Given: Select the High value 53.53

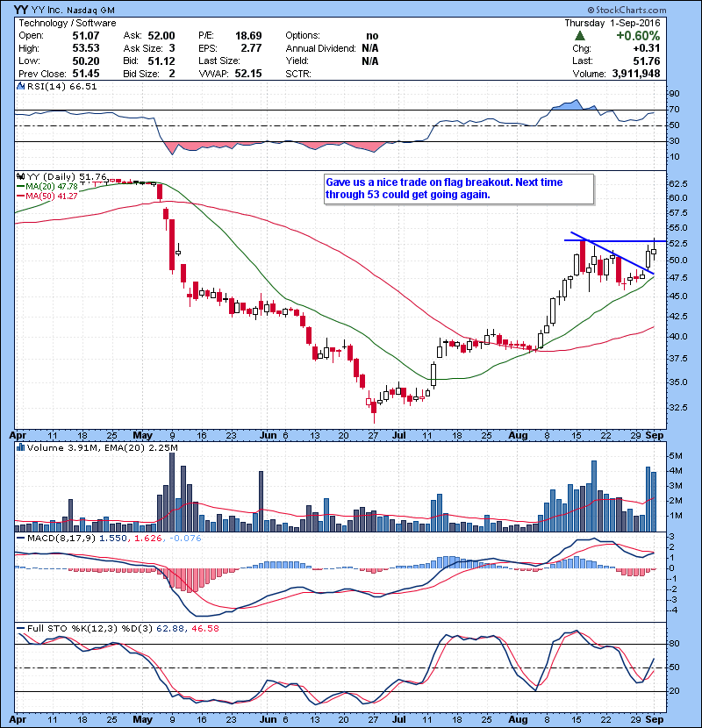Looking at the screenshot, I should tap(86, 48).
